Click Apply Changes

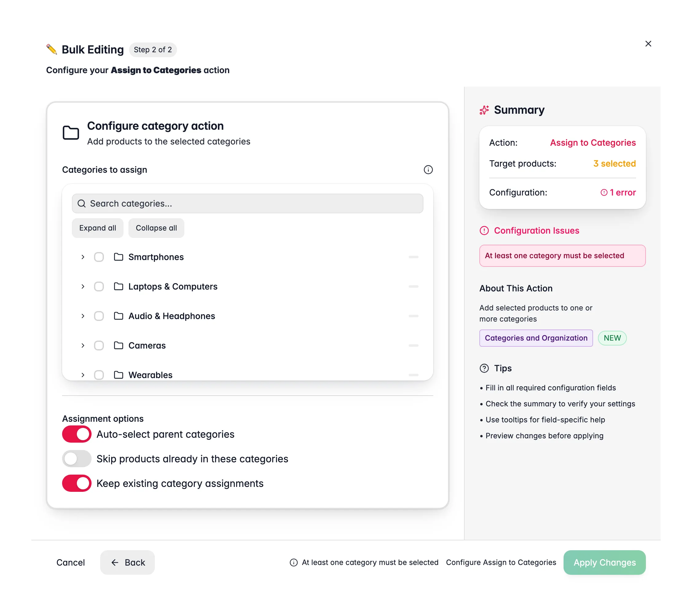(x=604, y=563)
